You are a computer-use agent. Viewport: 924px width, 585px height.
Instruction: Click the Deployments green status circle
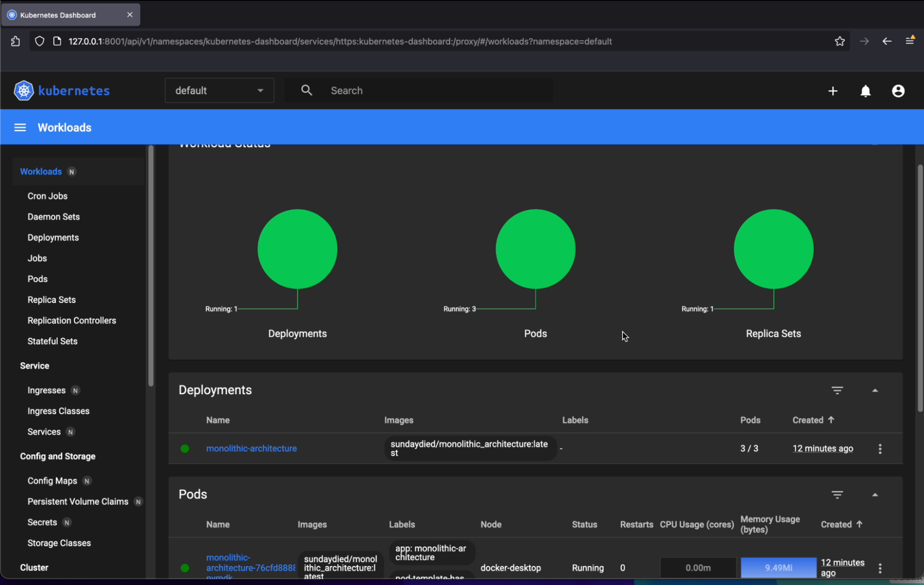(297, 249)
